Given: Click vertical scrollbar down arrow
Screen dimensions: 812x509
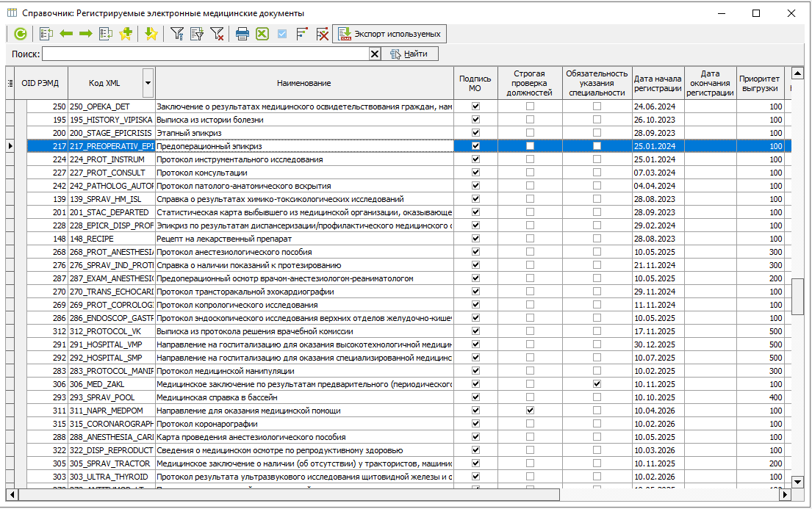Looking at the screenshot, I should [797, 482].
